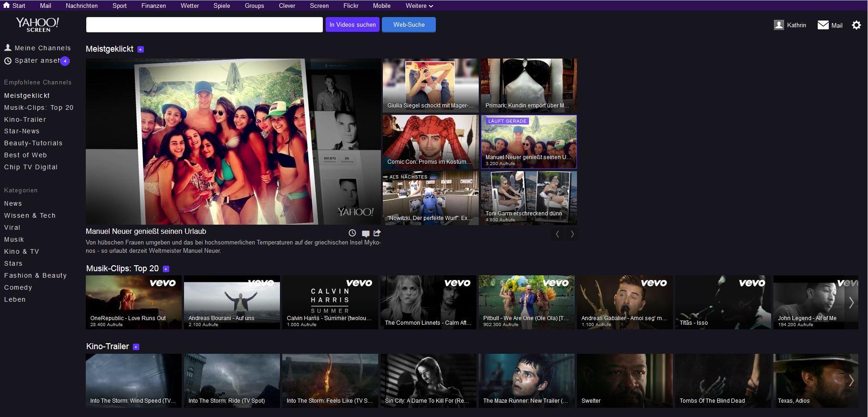Play Titãs - Isso clip
The width and height of the screenshot is (868, 417).
pyautogui.click(x=723, y=302)
